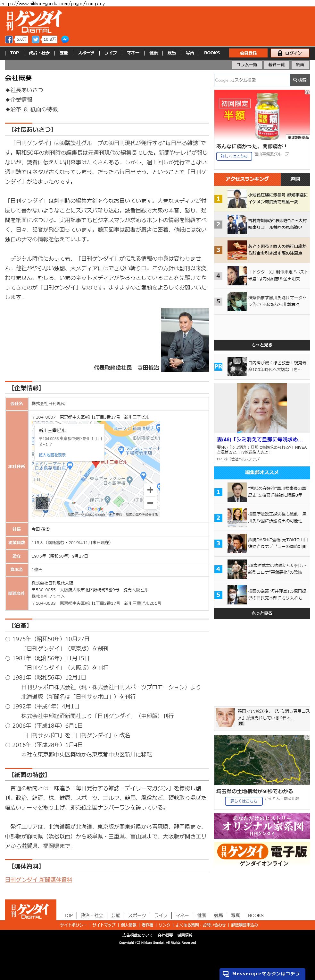This screenshot has width=315, height=980.
Task: Click the Twitter bird icon
Action: click(35, 39)
